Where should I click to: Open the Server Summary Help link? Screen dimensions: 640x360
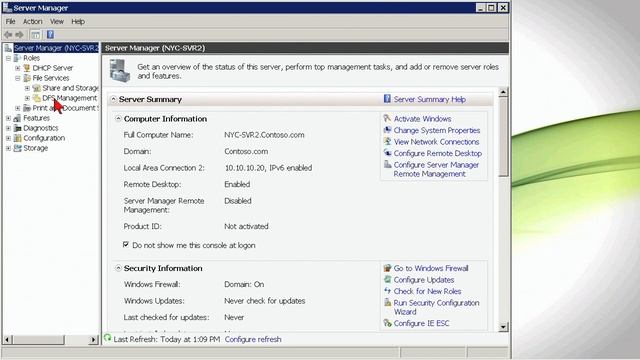click(430, 99)
